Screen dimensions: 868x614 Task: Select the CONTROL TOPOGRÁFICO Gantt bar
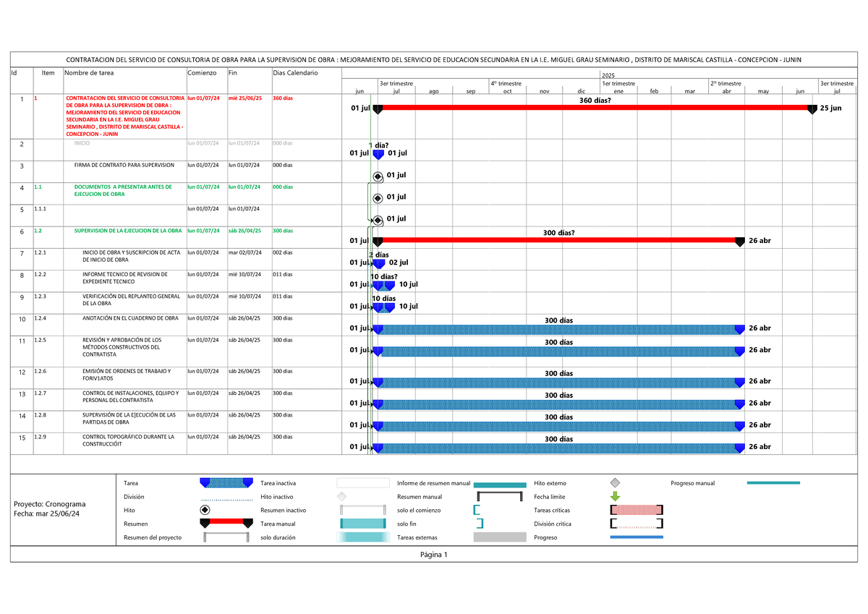coord(558,448)
